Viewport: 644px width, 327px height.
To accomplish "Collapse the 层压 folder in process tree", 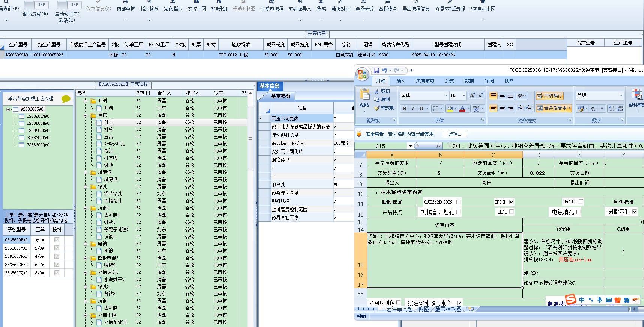I will coord(86,115).
